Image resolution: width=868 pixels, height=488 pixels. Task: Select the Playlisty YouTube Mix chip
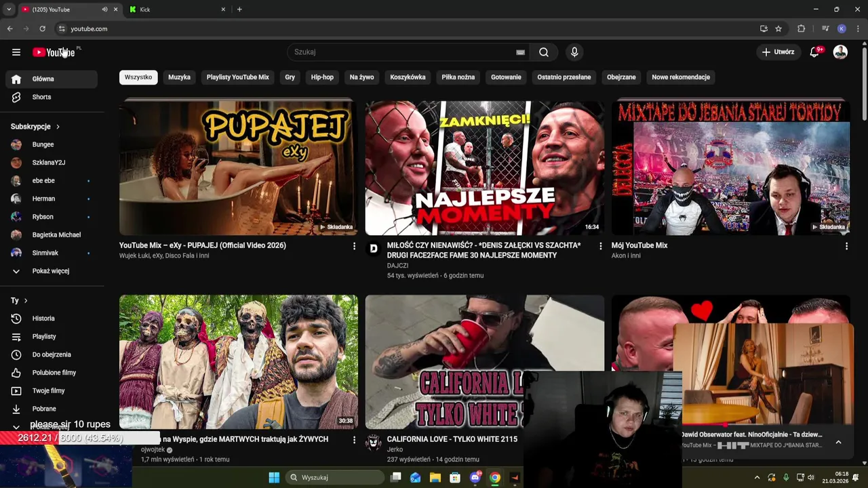pos(238,77)
